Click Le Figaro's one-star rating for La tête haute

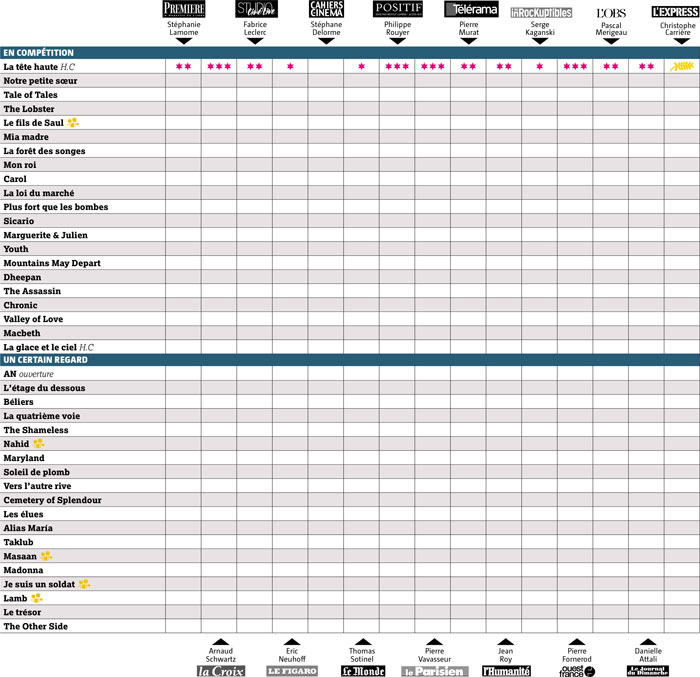[x=290, y=67]
